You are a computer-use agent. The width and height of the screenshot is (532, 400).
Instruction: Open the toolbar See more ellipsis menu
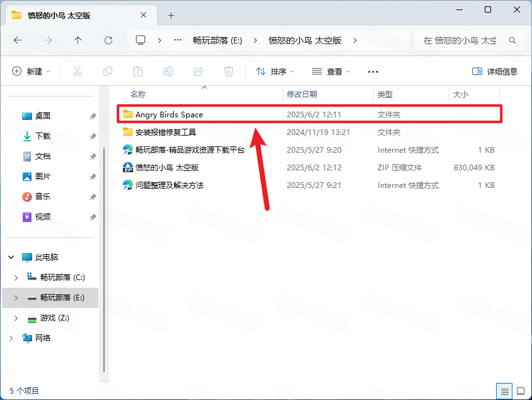click(x=373, y=72)
